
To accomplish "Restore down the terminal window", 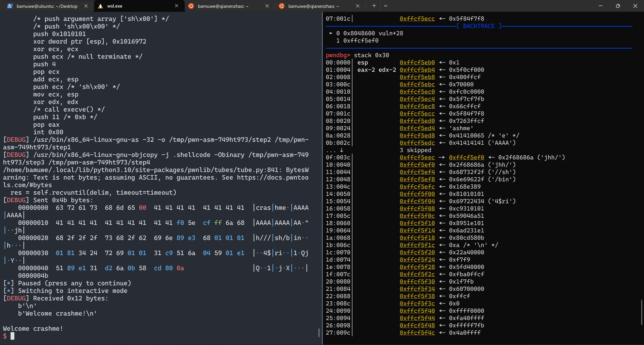I will pos(618,6).
